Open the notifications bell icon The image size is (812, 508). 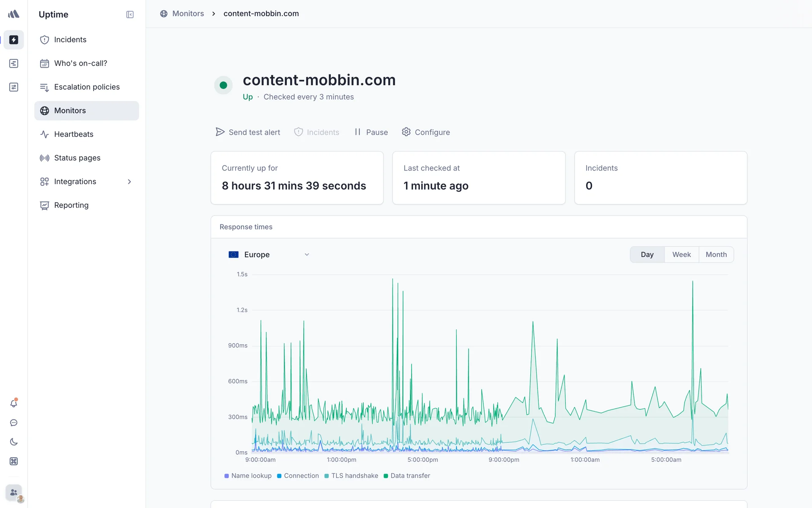click(14, 403)
